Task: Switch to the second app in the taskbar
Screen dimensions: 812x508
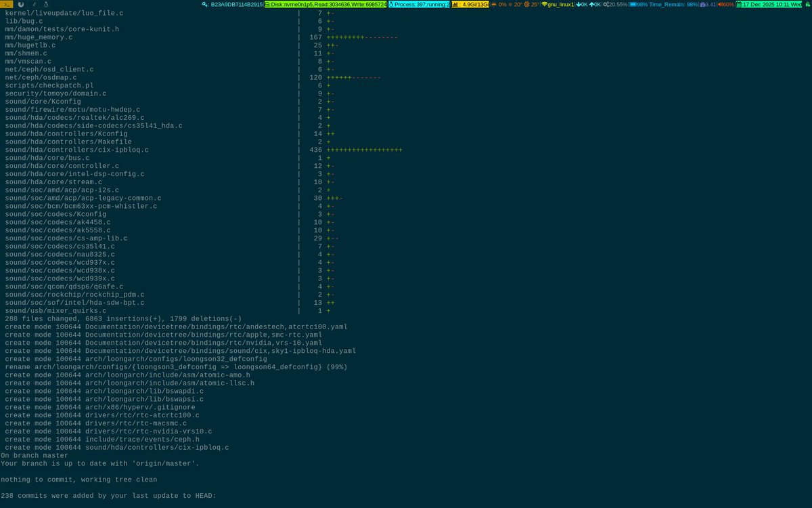Action: click(x=22, y=4)
